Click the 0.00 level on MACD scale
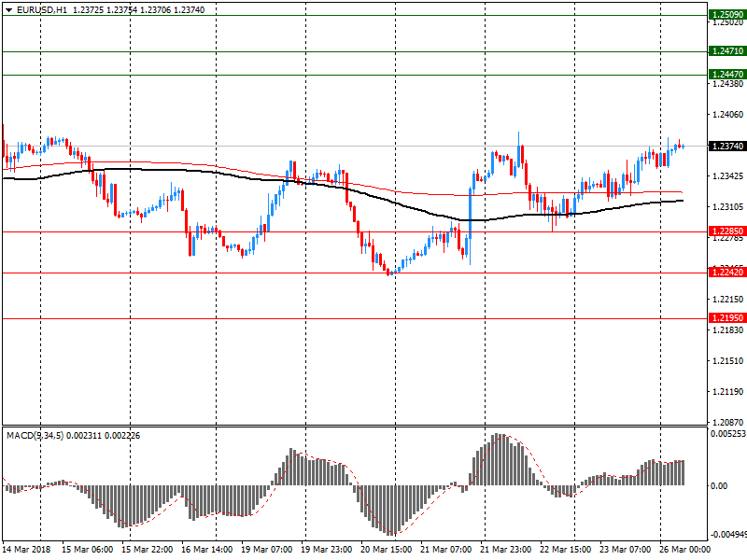Screen dimensions: 747x560 point(720,486)
